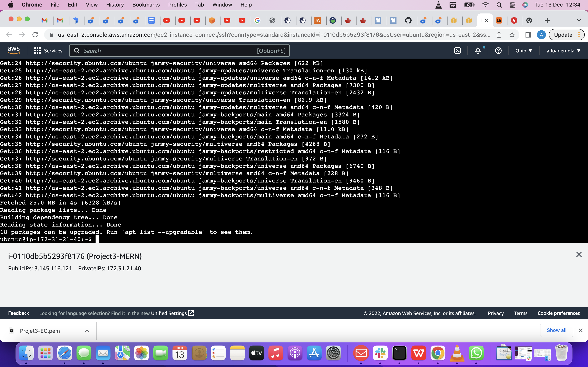Viewport: 588px width, 367px height.
Task: Open Cookie preferences
Action: (x=558, y=313)
